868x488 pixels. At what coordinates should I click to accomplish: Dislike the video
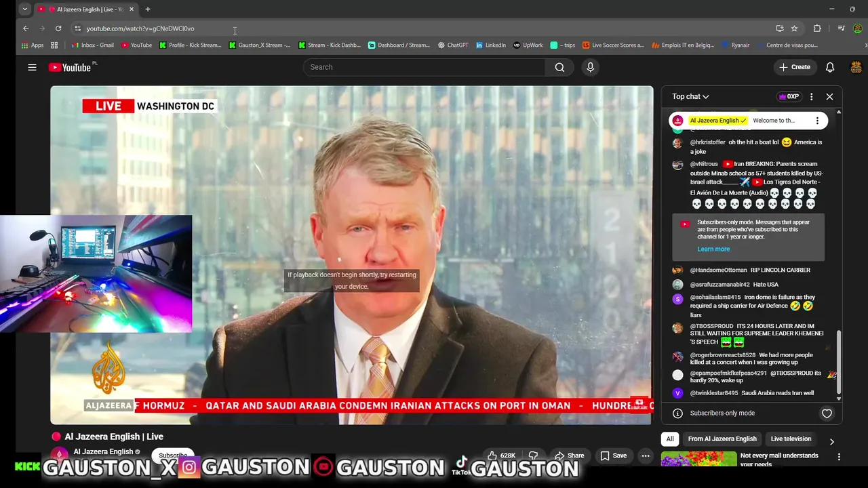pyautogui.click(x=534, y=455)
